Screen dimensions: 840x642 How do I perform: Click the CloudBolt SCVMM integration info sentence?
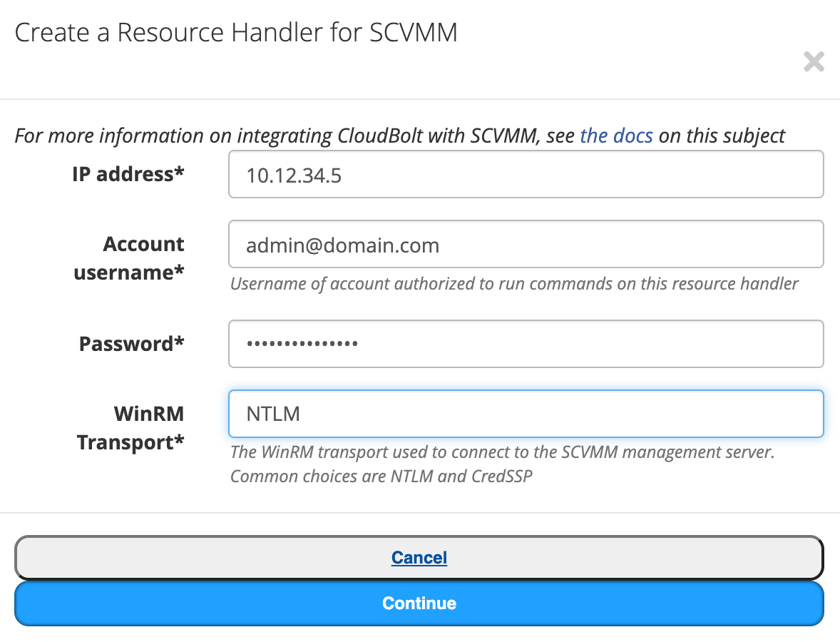[x=399, y=136]
